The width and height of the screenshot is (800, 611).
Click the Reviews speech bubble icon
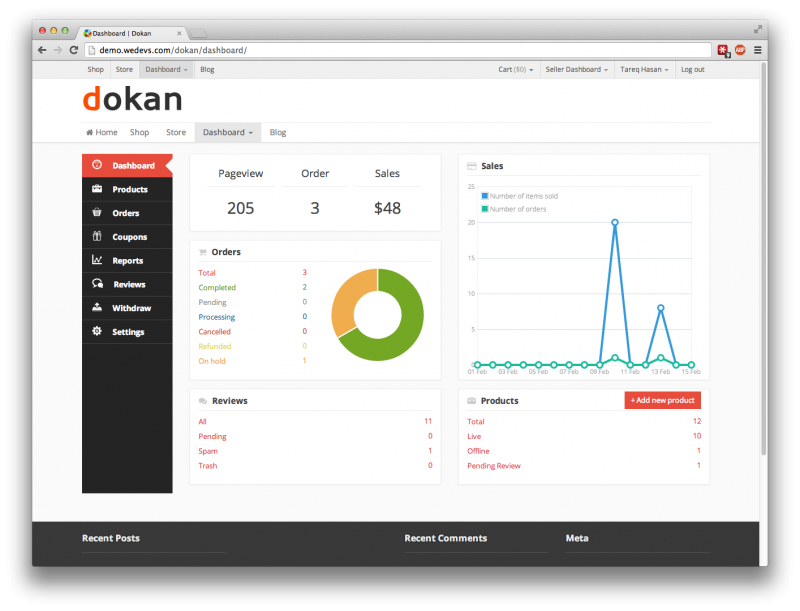coord(97,284)
